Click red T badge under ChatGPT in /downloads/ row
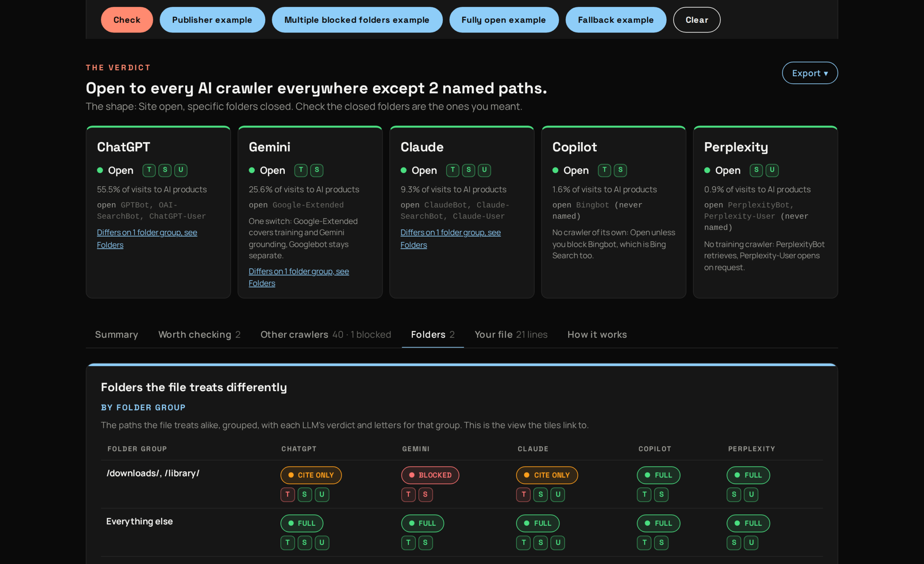The width and height of the screenshot is (924, 564). pos(288,494)
